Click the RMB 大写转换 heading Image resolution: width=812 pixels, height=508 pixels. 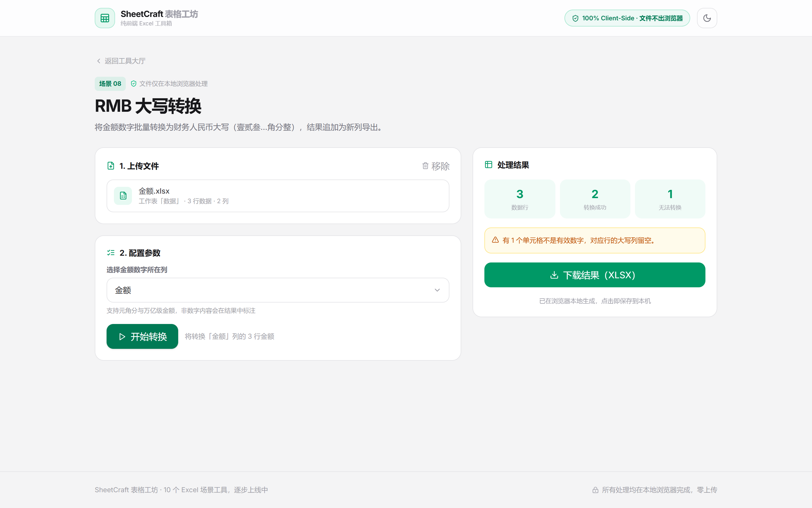pos(148,106)
